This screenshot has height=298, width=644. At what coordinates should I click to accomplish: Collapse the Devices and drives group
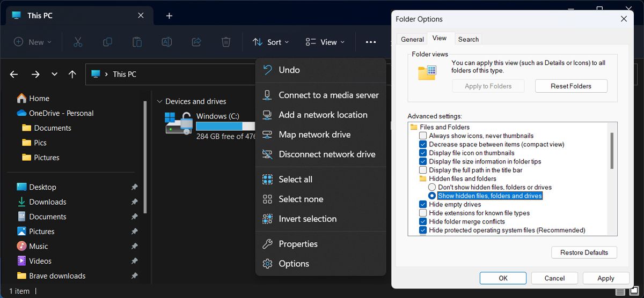pos(159,101)
